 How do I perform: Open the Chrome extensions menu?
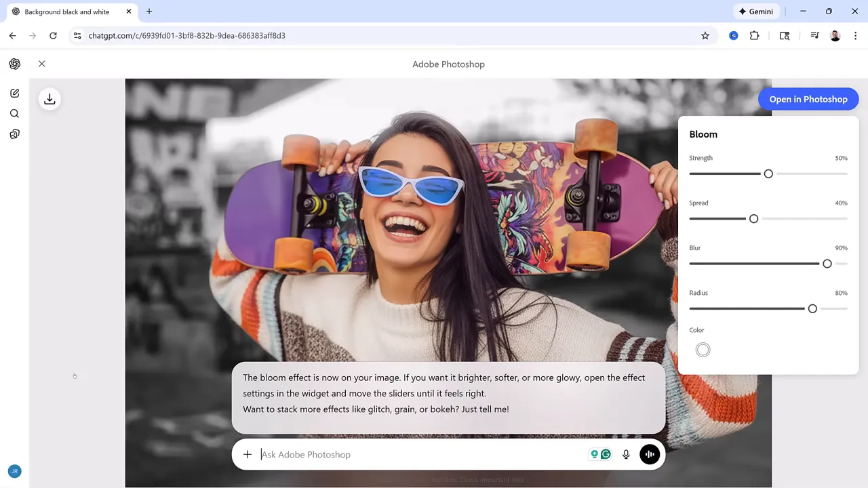click(754, 35)
